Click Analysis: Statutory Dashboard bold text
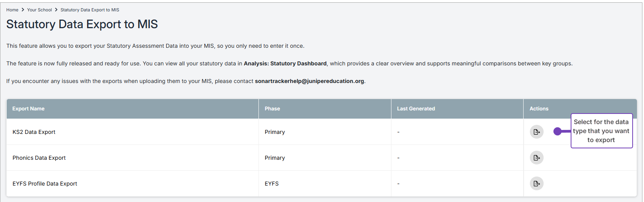Viewport: 644px width, 202px height. click(285, 63)
